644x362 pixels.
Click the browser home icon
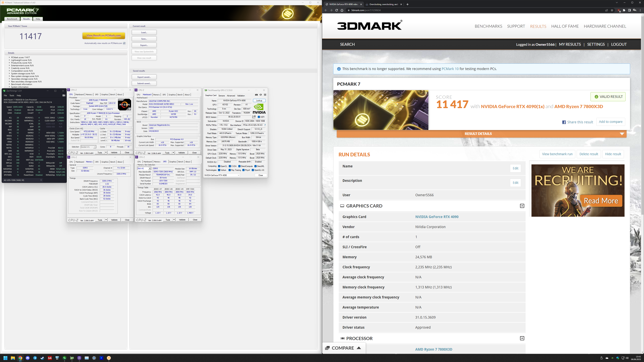342,10
